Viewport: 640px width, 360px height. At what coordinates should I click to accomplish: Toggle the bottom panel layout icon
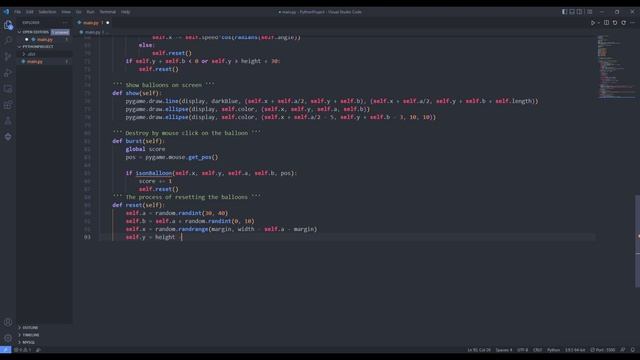(x=572, y=12)
